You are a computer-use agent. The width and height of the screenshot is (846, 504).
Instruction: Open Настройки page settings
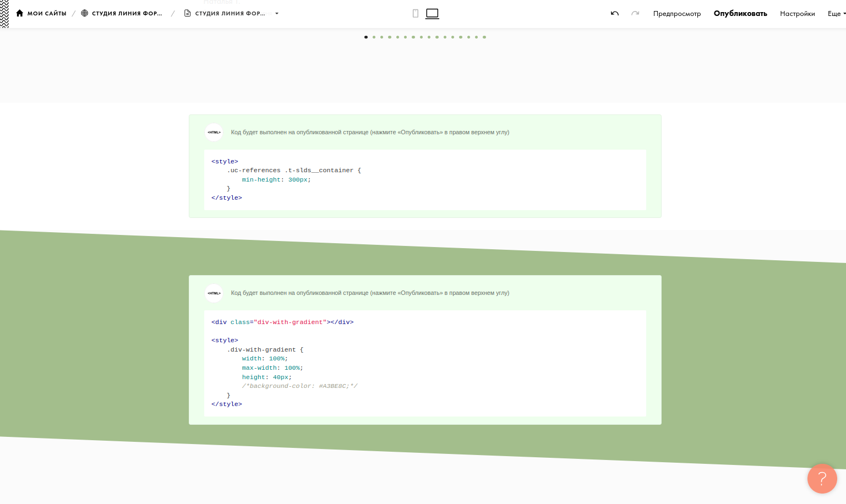(798, 14)
